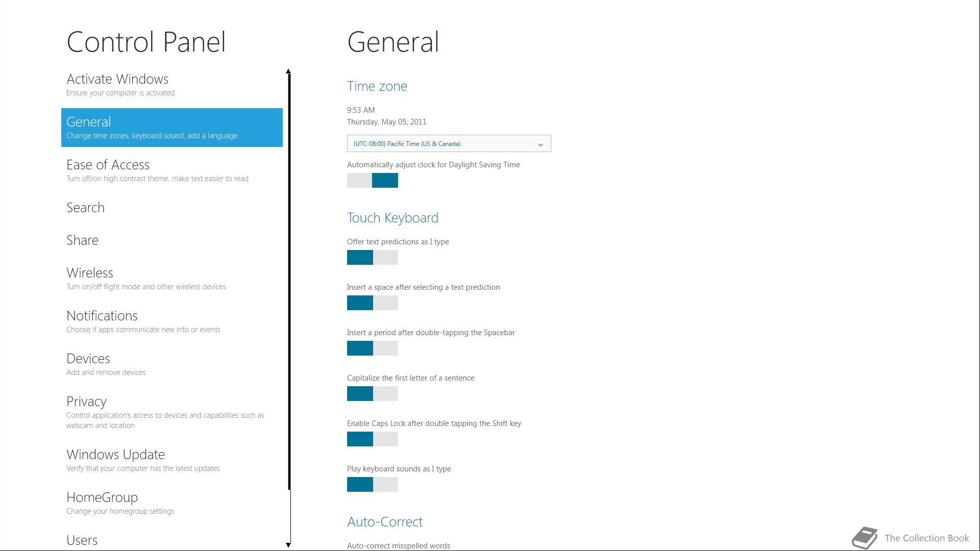Toggle Capitalize first letter of sentence switch
Image resolution: width=980 pixels, height=551 pixels.
(373, 393)
